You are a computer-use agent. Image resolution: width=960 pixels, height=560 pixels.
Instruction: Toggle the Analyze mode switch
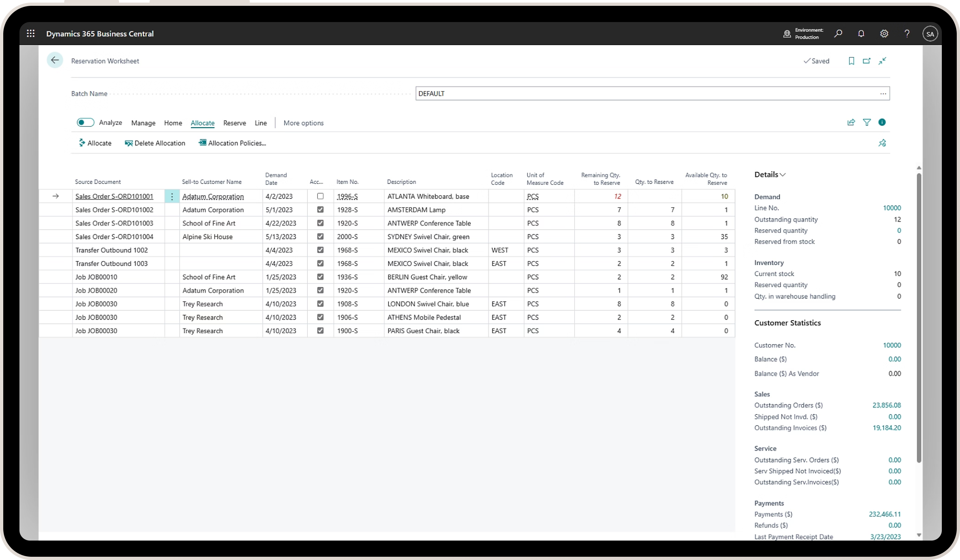coord(85,122)
